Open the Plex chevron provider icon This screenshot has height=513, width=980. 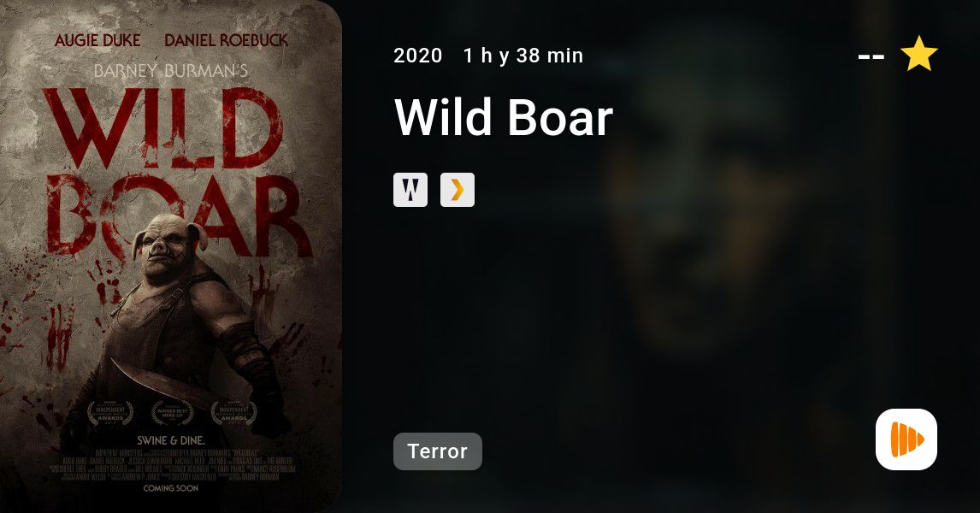point(458,190)
